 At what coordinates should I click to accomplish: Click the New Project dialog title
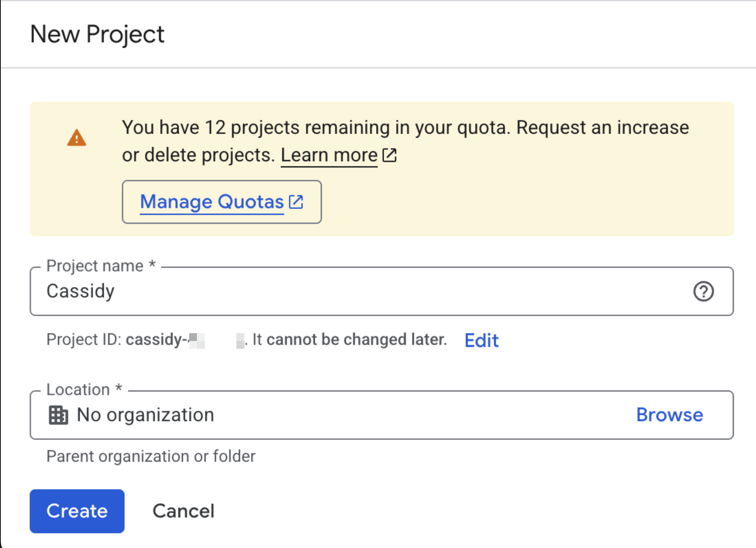click(97, 34)
